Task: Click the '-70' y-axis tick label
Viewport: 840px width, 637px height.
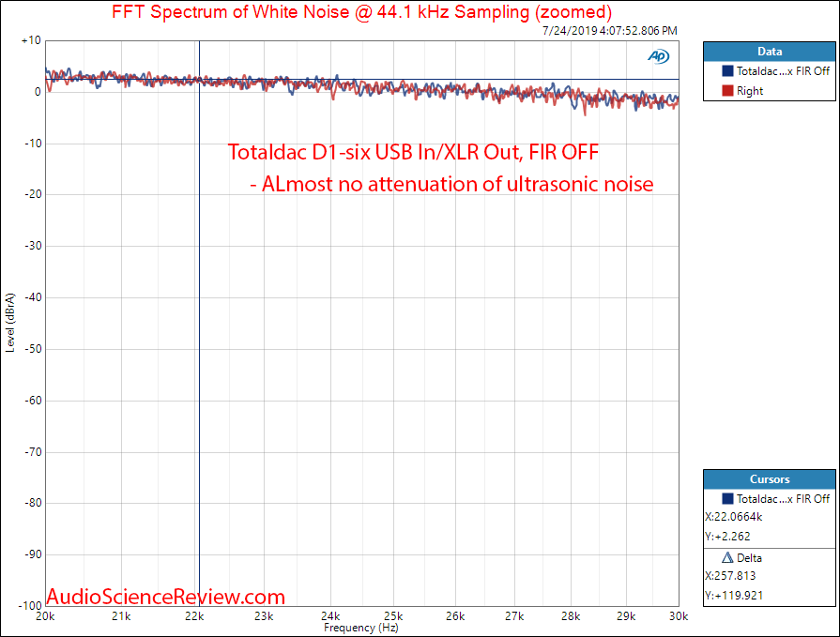Action: (x=33, y=452)
